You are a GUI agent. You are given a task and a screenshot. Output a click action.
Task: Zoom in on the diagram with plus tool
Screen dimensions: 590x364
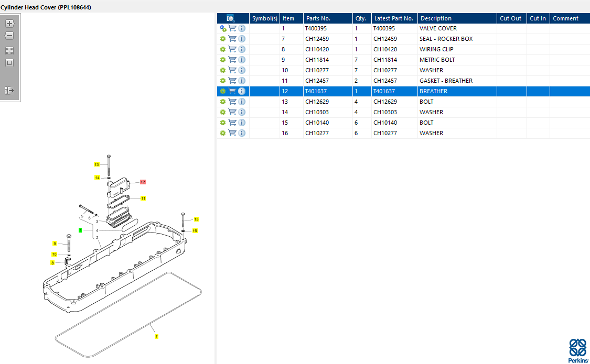tap(9, 24)
